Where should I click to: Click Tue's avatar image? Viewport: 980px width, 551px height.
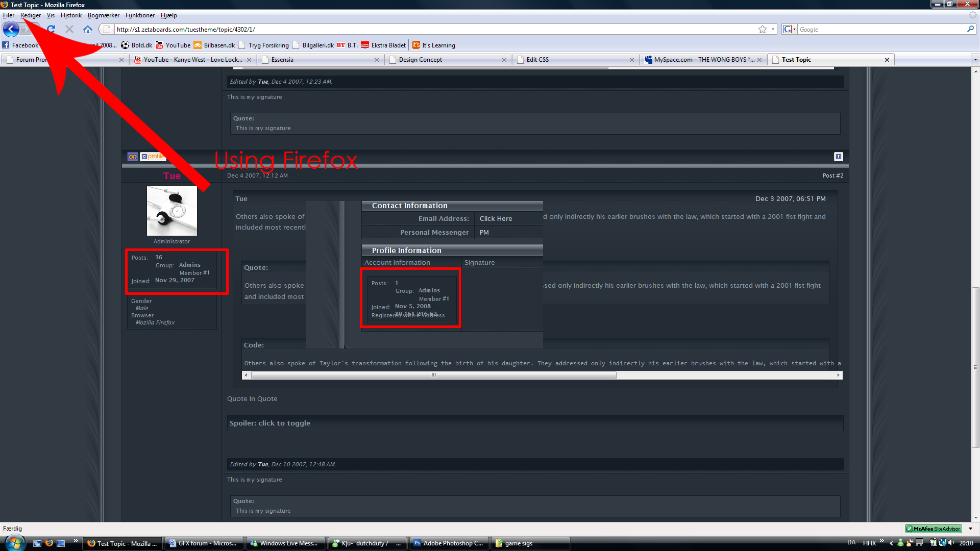(171, 210)
